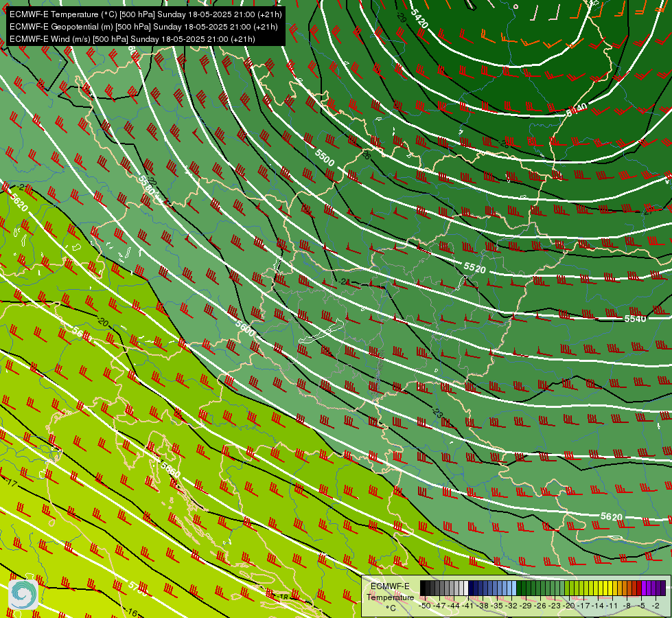Pick the first black swatch above -50

(x=423, y=588)
